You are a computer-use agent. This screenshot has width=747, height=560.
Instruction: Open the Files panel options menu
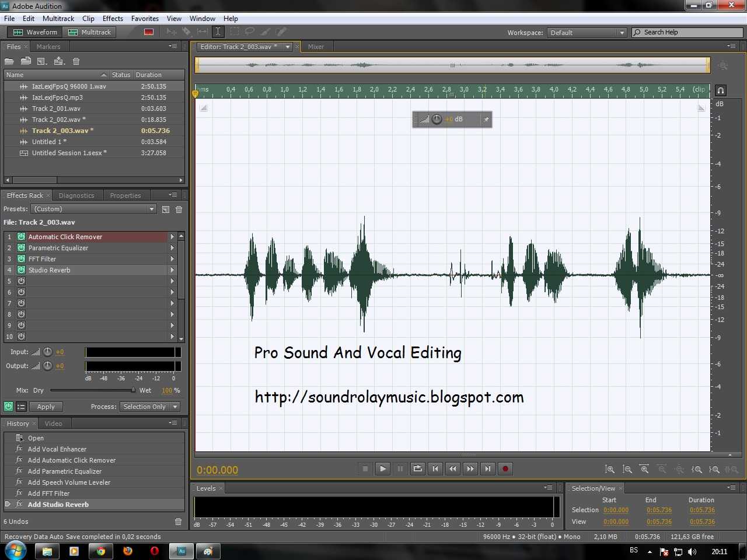click(173, 46)
